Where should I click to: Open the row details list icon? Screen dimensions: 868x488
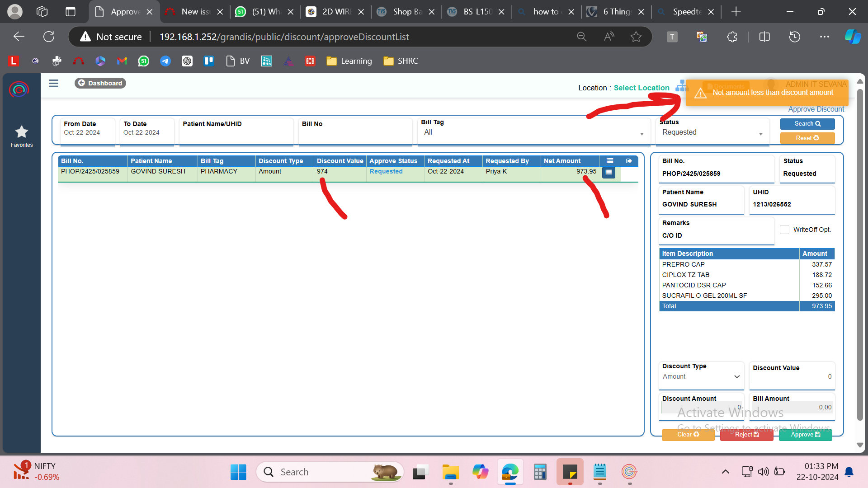tap(609, 172)
